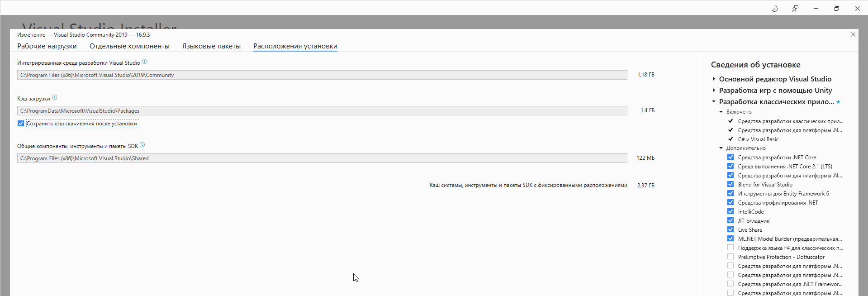Toggle the JIT-отладчик checkbox

point(730,220)
